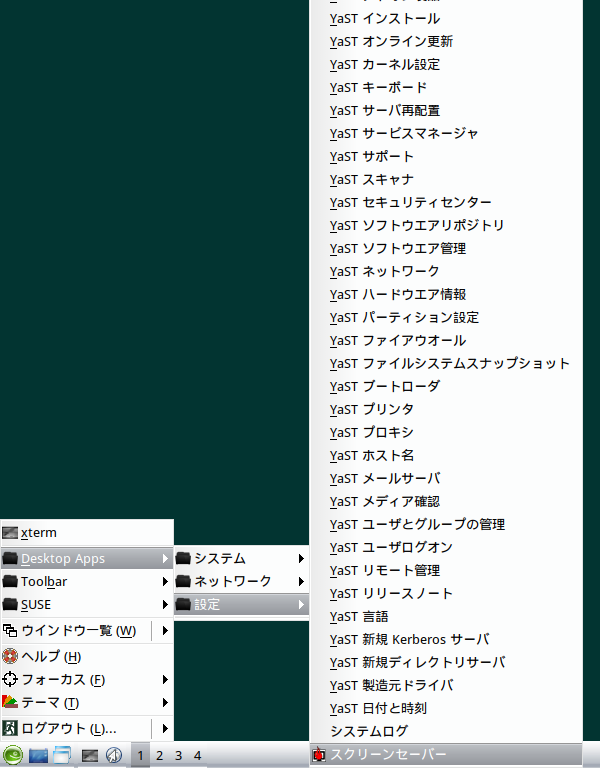
Task: Open YaST パーティション設定
Action: [446, 318]
